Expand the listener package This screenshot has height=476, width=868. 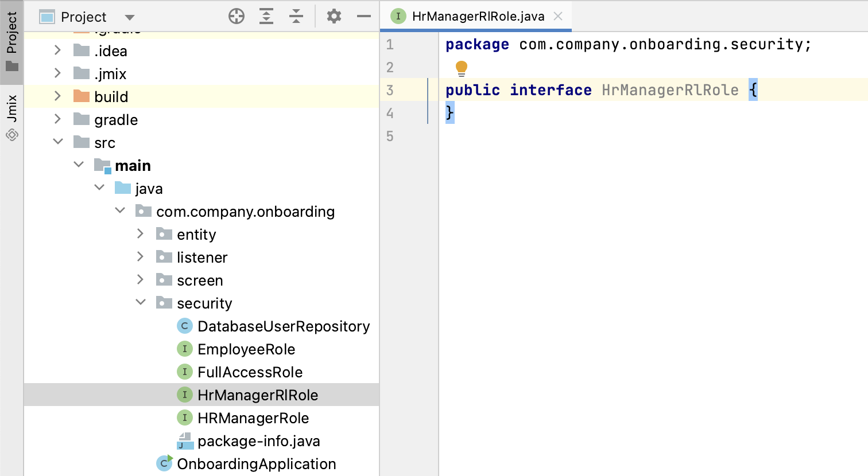140,257
